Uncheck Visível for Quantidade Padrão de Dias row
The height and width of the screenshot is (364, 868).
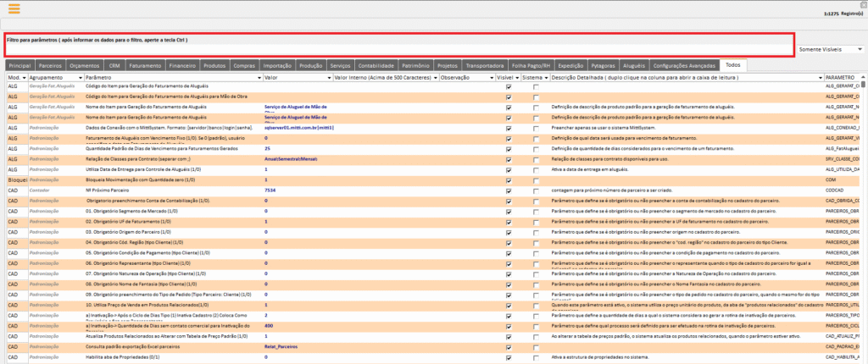coord(509,149)
